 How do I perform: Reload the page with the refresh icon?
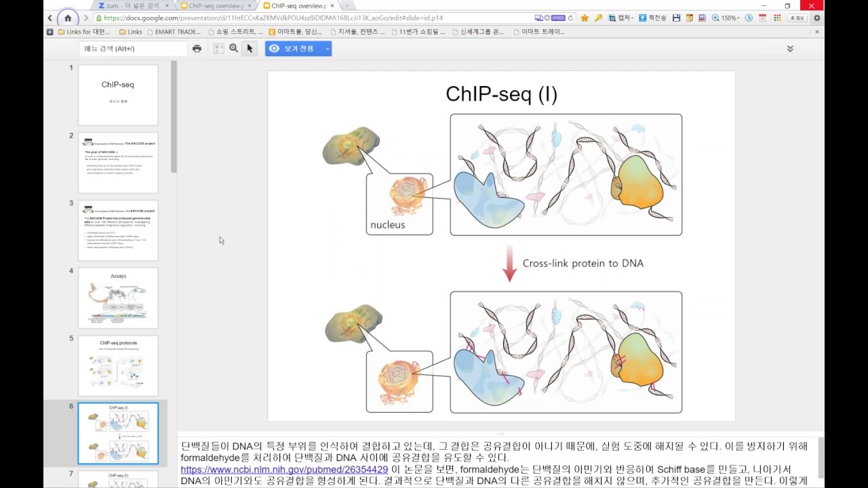(x=570, y=18)
